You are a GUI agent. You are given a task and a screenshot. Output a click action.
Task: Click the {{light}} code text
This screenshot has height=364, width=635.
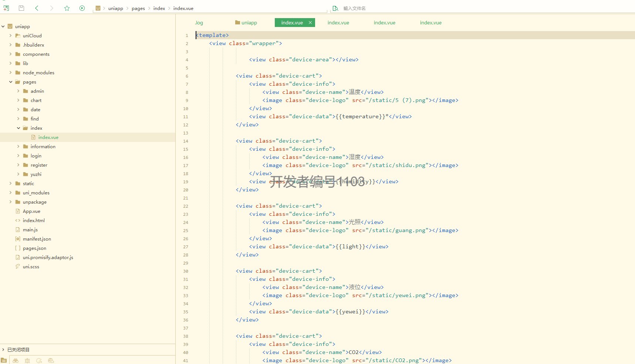tap(351, 246)
